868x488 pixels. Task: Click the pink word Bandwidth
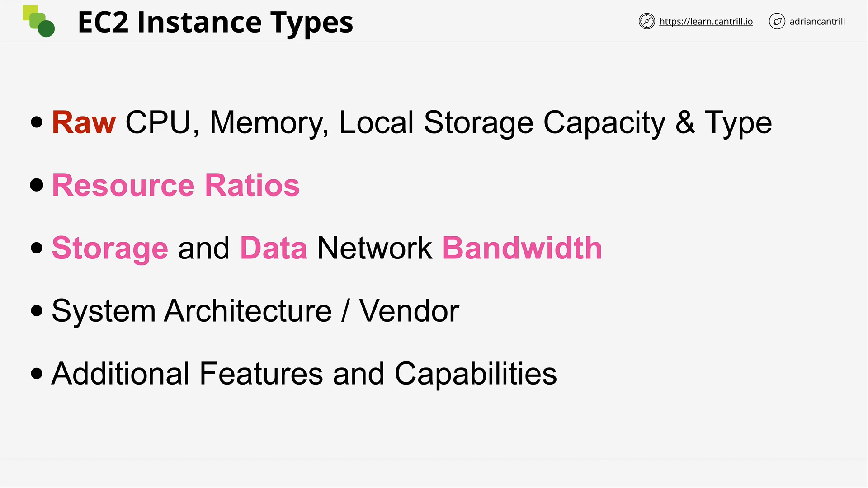(x=522, y=248)
